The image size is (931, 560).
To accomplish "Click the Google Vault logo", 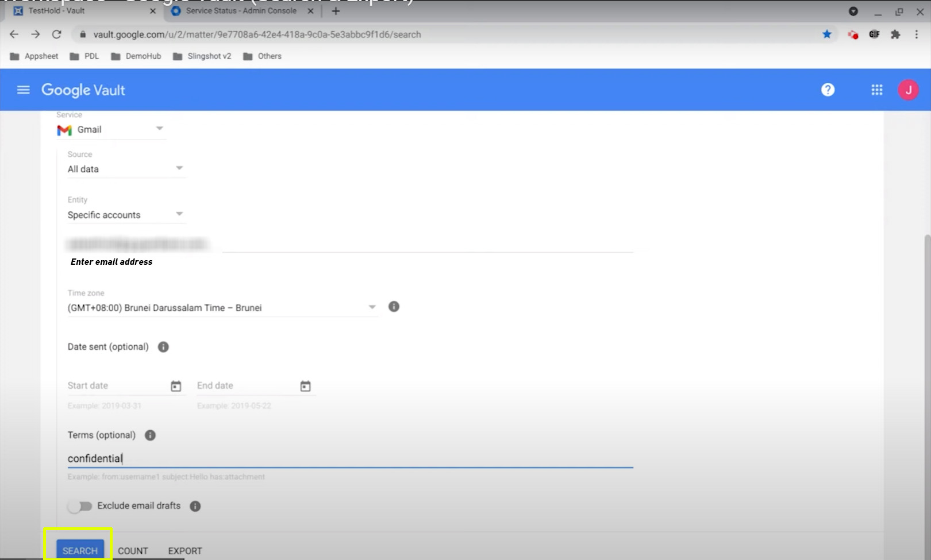I will 83,90.
